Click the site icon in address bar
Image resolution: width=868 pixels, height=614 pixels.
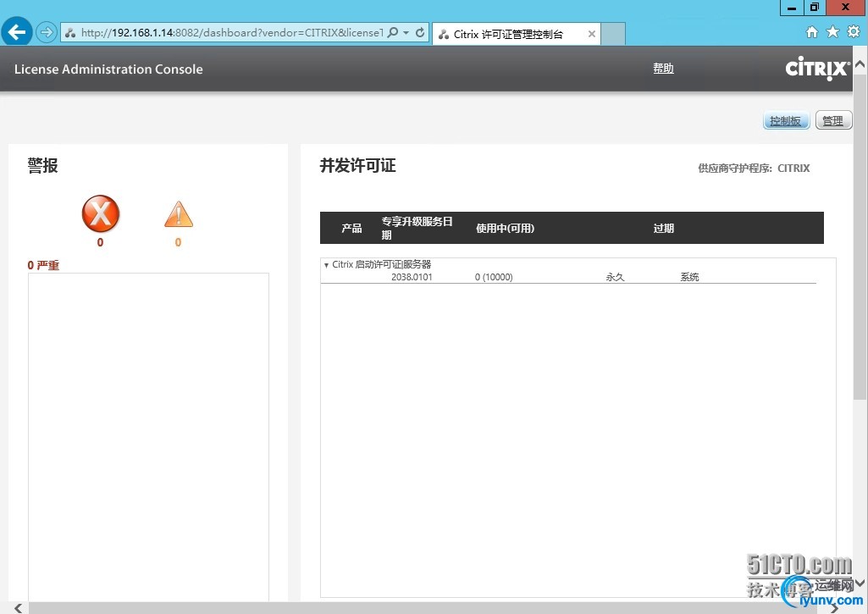click(x=69, y=33)
